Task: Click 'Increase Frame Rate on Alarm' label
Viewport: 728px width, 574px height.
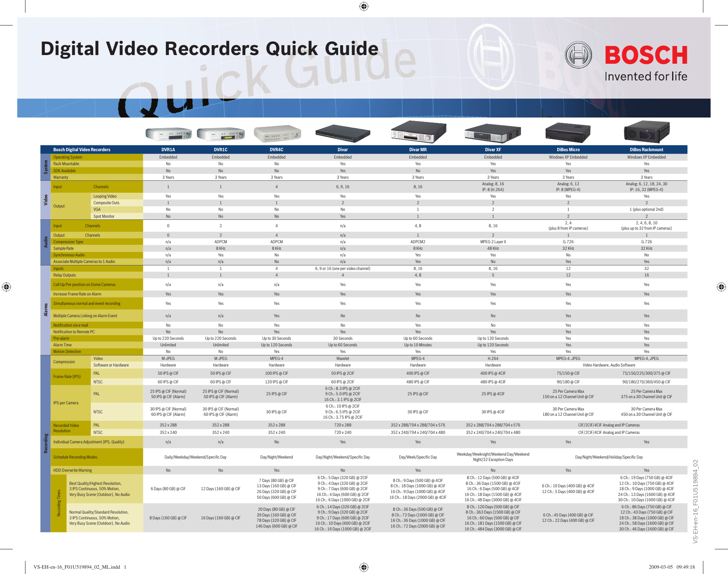Action: pyautogui.click(x=77, y=294)
